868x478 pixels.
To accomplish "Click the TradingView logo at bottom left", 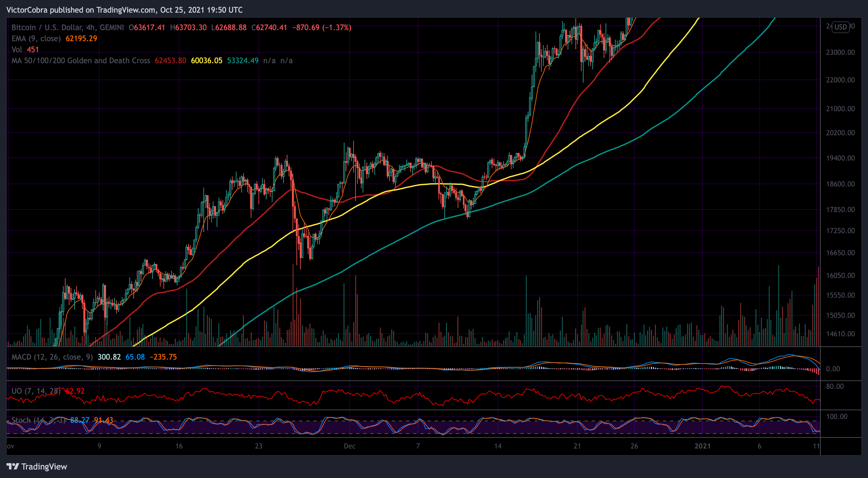I will [x=37, y=467].
